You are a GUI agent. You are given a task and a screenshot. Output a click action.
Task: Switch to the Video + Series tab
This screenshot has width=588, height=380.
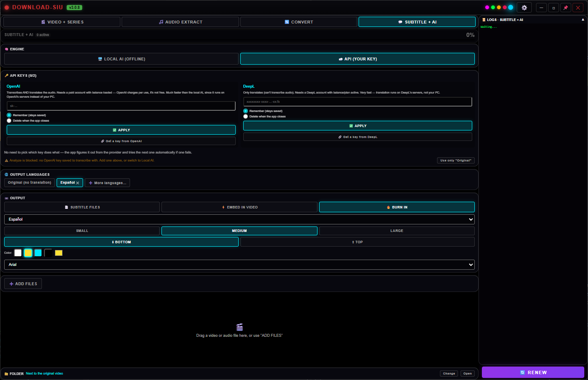tap(62, 22)
